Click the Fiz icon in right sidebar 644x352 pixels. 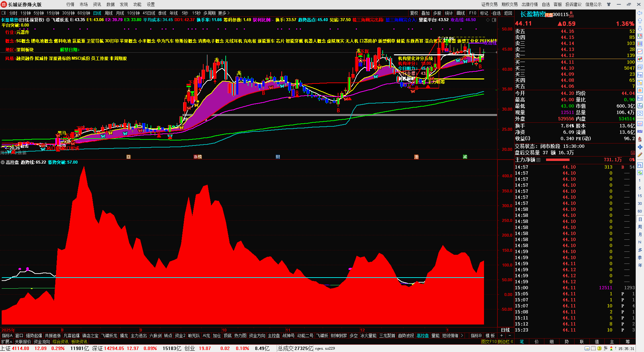pyautogui.click(x=640, y=98)
